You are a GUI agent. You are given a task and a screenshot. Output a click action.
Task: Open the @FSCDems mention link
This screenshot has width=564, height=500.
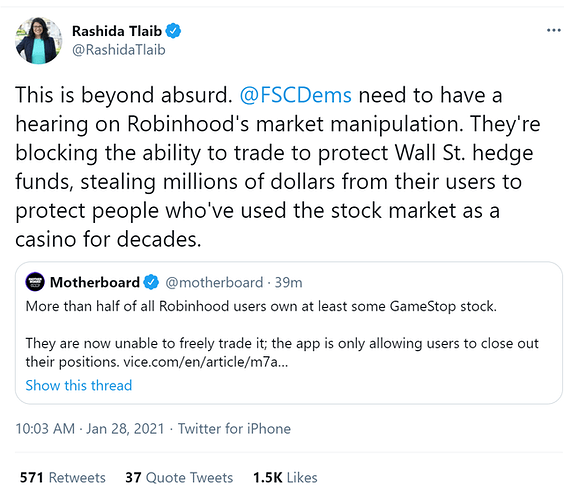(x=295, y=95)
